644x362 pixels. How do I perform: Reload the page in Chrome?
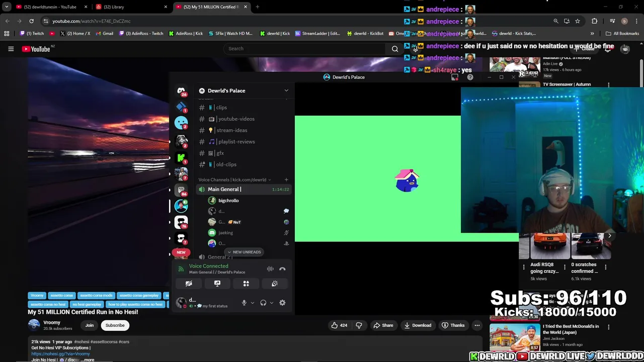(31, 21)
